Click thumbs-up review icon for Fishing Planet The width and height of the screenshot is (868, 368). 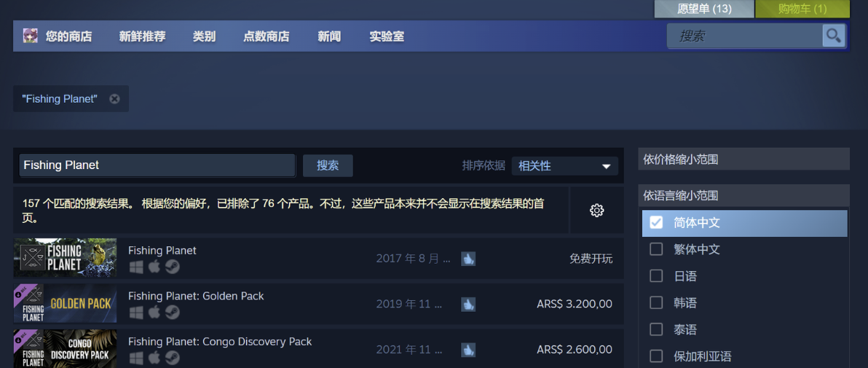click(x=468, y=259)
